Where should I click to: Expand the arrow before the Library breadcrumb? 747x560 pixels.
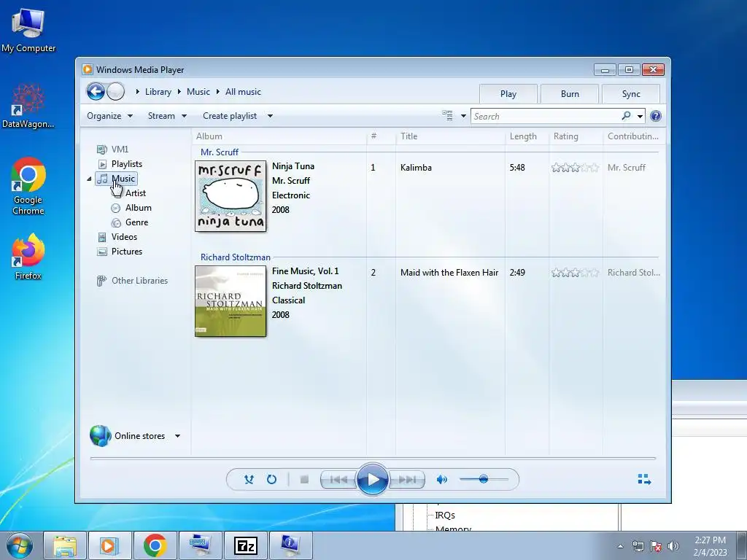(137, 91)
